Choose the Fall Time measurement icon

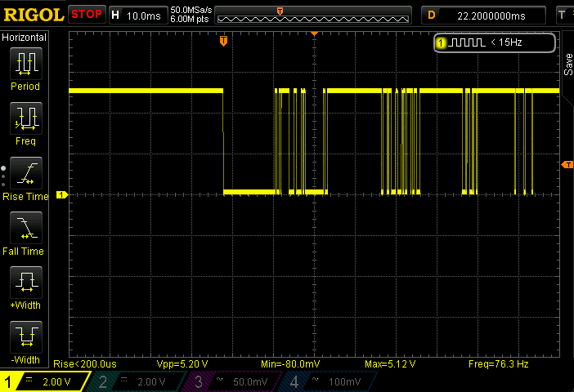pyautogui.click(x=25, y=229)
